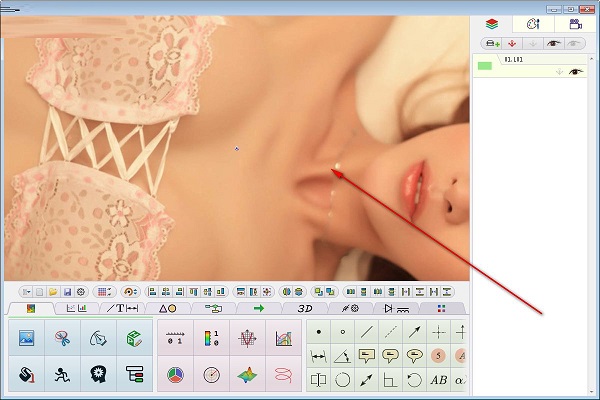Click the AB text label tool
The width and height of the screenshot is (600, 400).
pos(438,380)
